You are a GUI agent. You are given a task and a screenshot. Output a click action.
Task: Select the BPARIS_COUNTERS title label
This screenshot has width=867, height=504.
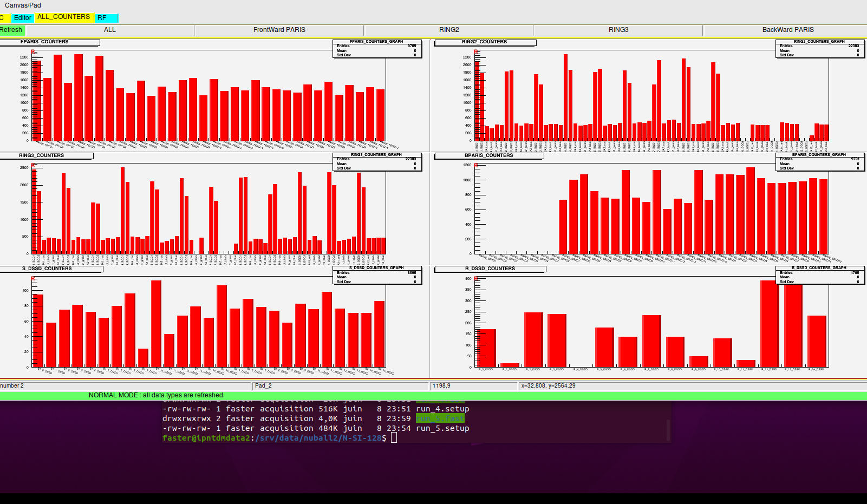point(488,156)
